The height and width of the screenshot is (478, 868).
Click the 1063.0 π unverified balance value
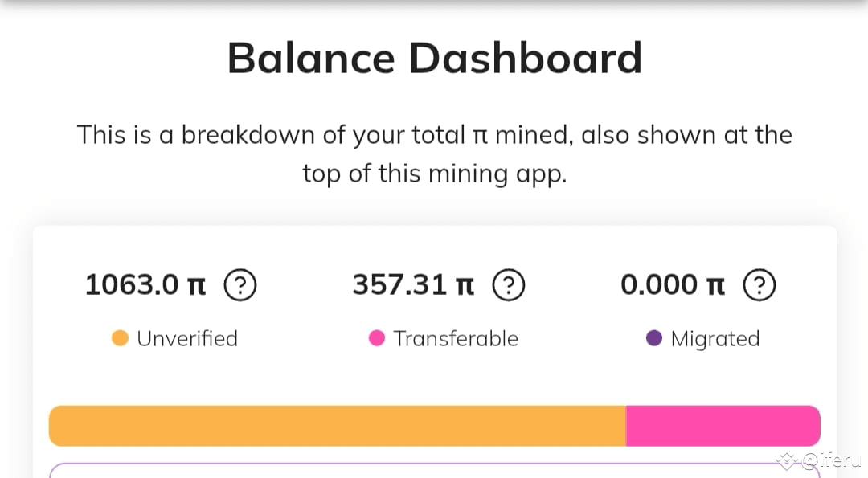point(145,285)
